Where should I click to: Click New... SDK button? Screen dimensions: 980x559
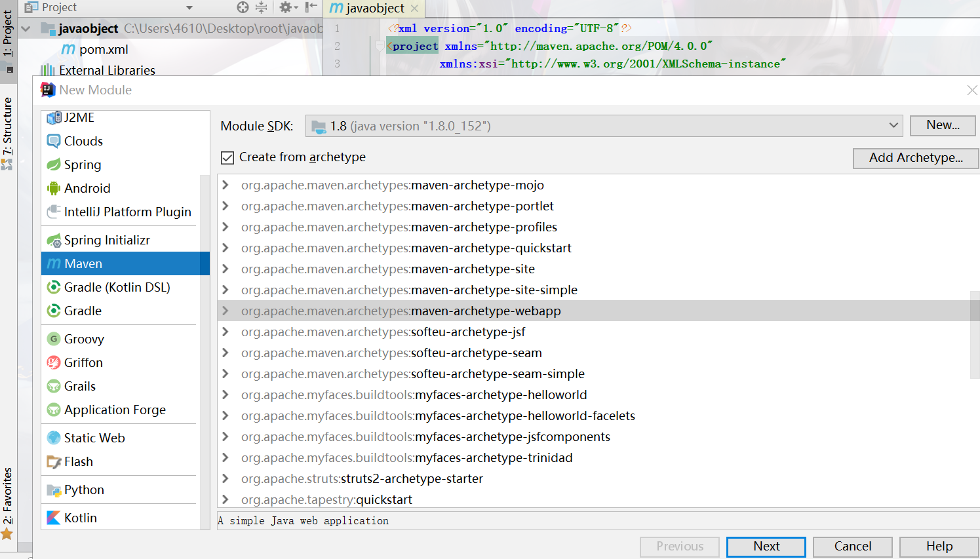pos(943,125)
